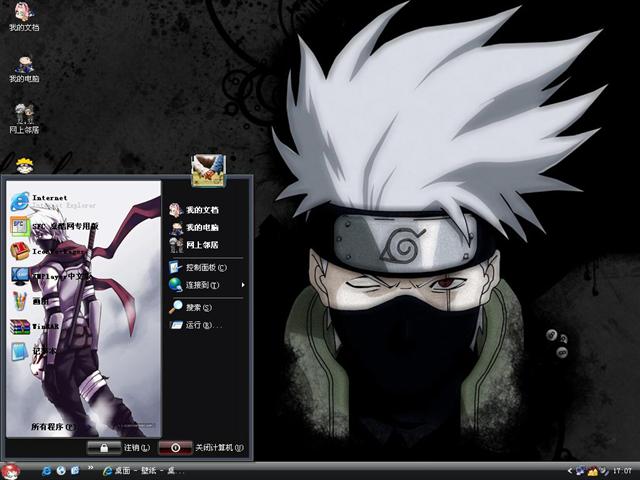
Task: Open 搜索(S) search
Action: 191,307
